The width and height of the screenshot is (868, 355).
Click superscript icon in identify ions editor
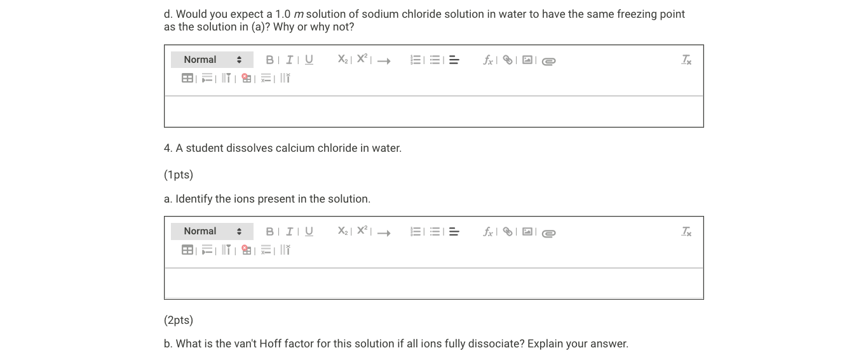point(362,231)
